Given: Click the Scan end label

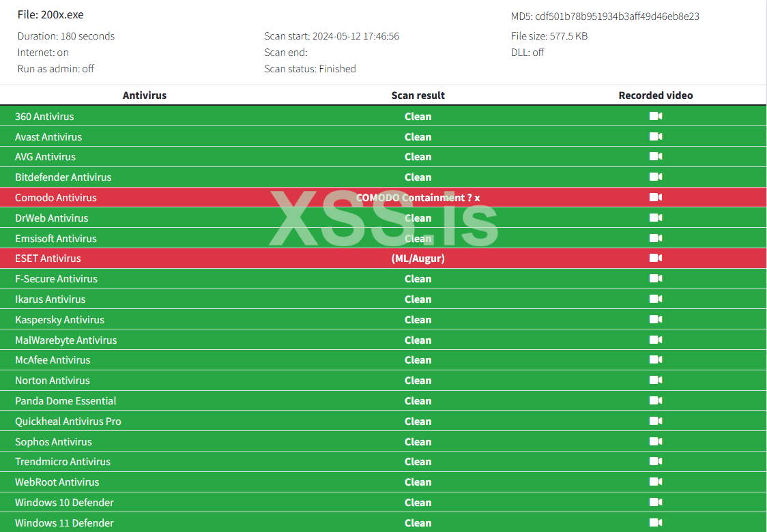Looking at the screenshot, I should (286, 53).
